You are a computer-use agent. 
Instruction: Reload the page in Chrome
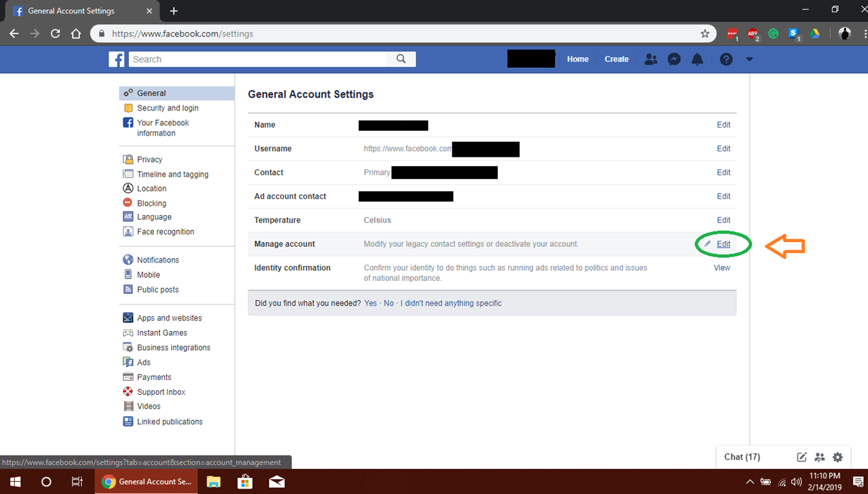coord(56,33)
